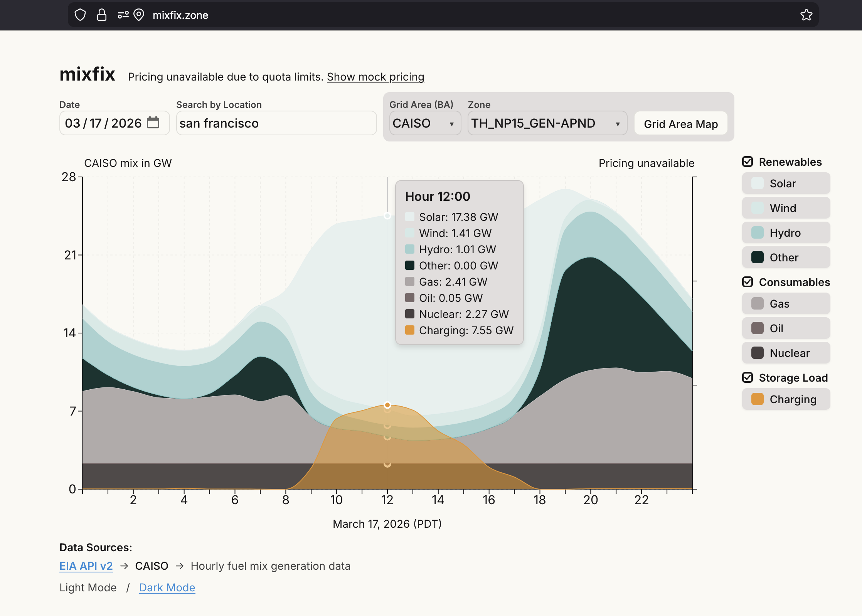Toggle the Nuclear legend item
Viewport: 862px width, 616px height.
pos(786,353)
